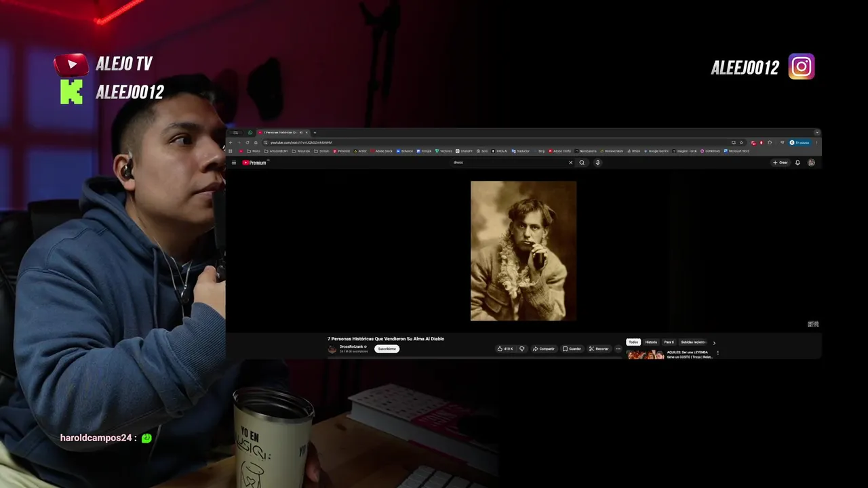868x488 pixels.
Task: Start voice search with the microphone icon
Action: pos(597,163)
